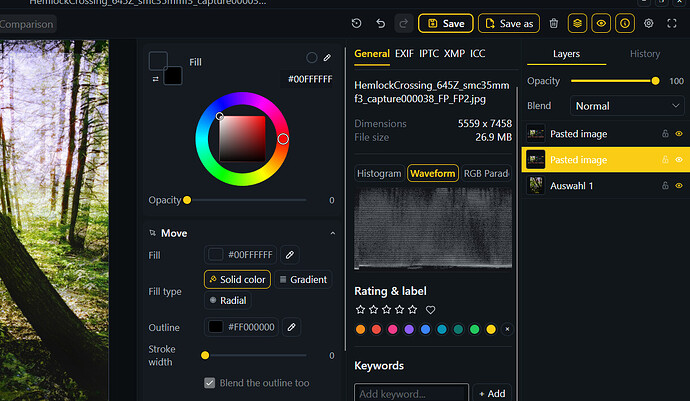
Task: Click the empty circle icon beside Fill eyedropper
Action: (312, 58)
